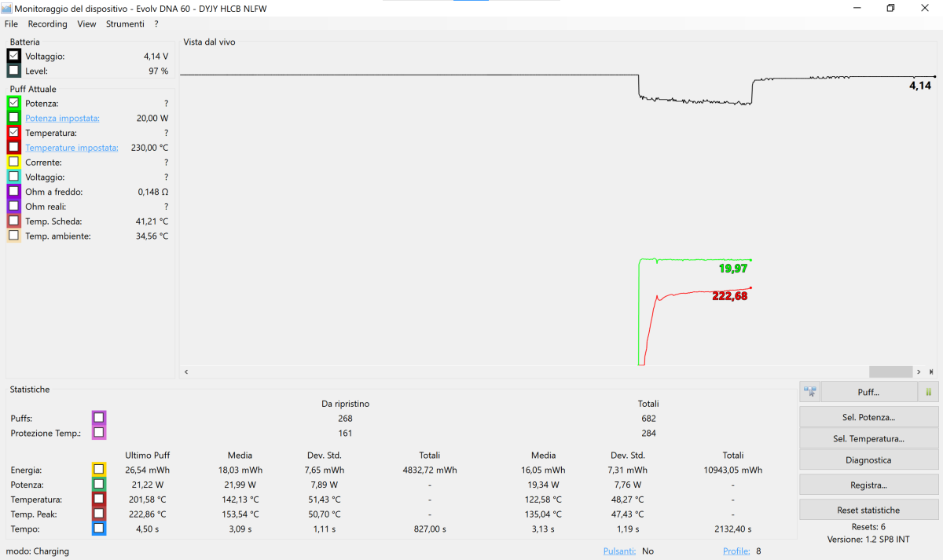943x560 pixels.
Task: Enable the Temp. ambiente checkbox
Action: tap(13, 236)
